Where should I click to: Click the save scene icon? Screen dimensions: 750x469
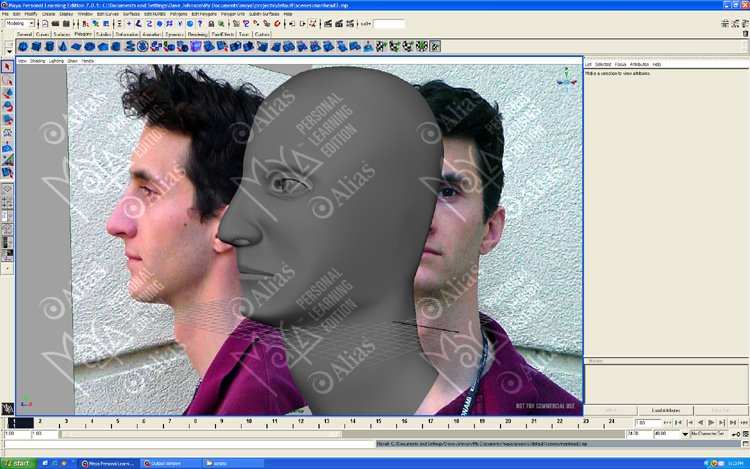coord(66,23)
